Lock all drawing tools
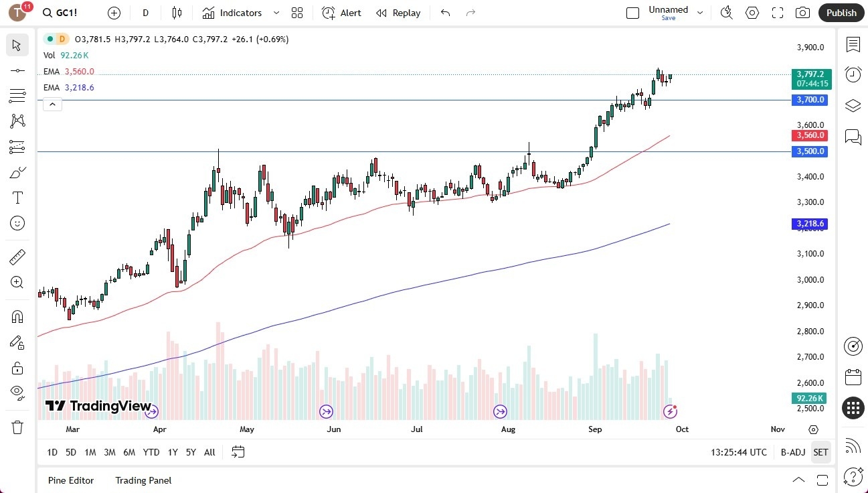 tap(17, 368)
